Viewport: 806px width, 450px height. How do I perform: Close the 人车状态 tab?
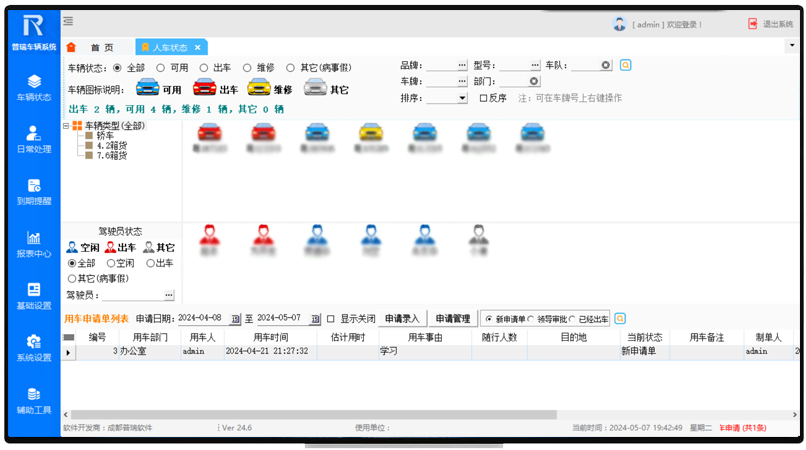(x=197, y=47)
